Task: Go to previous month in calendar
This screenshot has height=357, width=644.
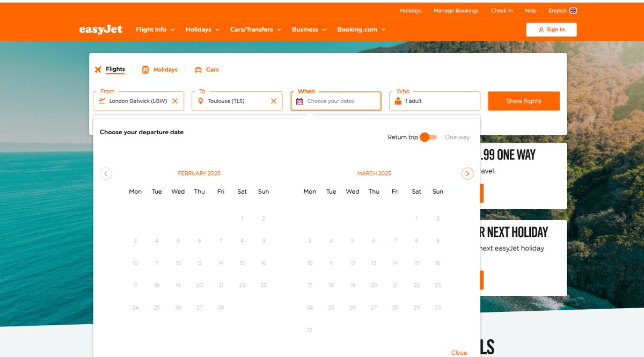Action: [x=106, y=173]
